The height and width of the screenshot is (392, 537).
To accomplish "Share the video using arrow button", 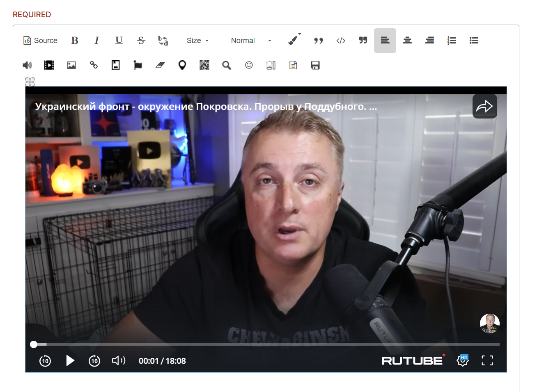I will tap(484, 107).
